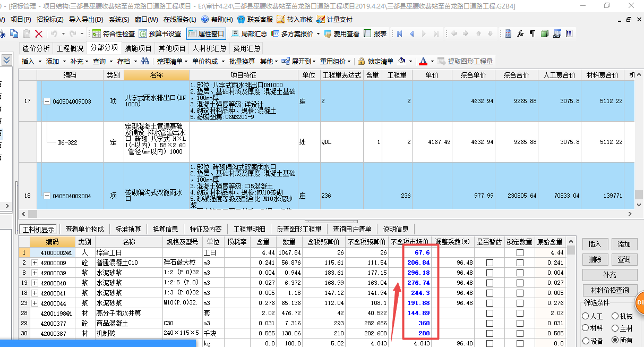Click the 插入 button in right panel
This screenshot has width=644, height=347.
pyautogui.click(x=595, y=244)
